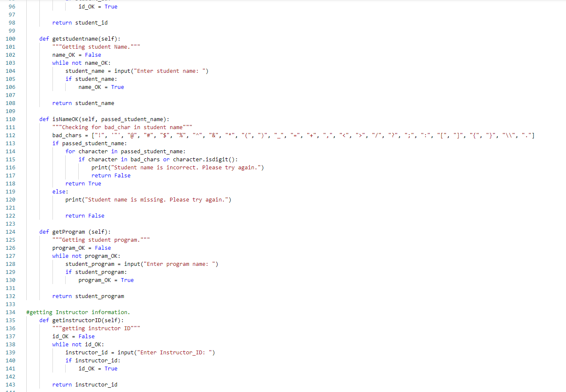Click the 'bad_chars' variable name on line 112
Screen dimensions: 566x392
point(67,135)
